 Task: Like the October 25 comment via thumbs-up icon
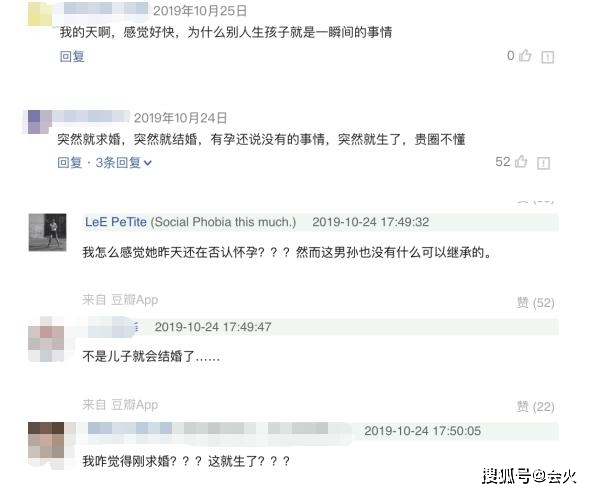pos(525,56)
